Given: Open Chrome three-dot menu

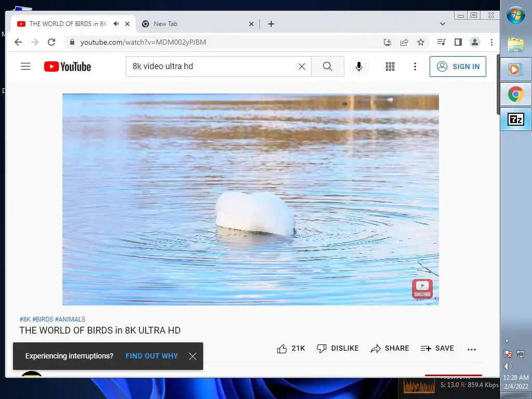Looking at the screenshot, I should click(x=491, y=42).
